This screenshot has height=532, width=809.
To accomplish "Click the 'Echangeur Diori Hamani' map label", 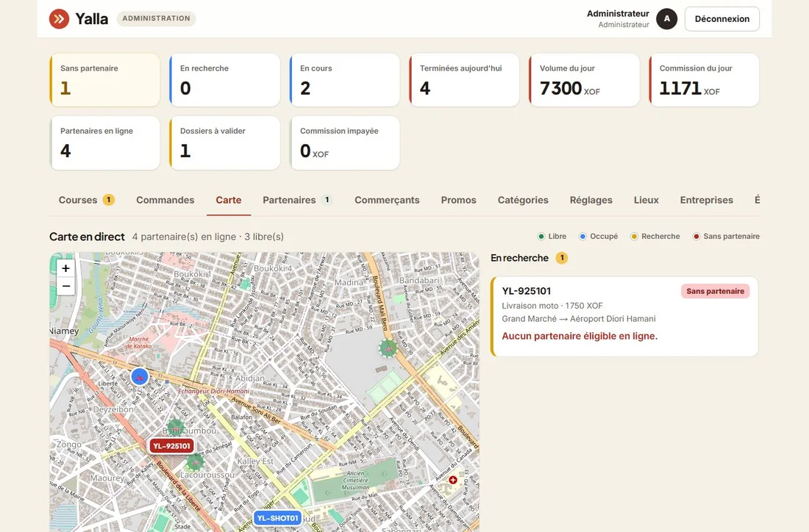I will pos(213,391).
